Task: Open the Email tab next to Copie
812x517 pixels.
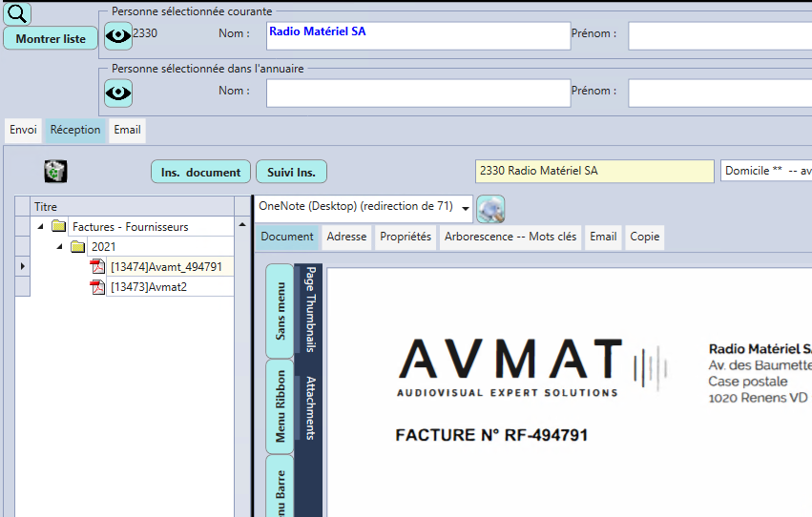Action: pyautogui.click(x=603, y=237)
